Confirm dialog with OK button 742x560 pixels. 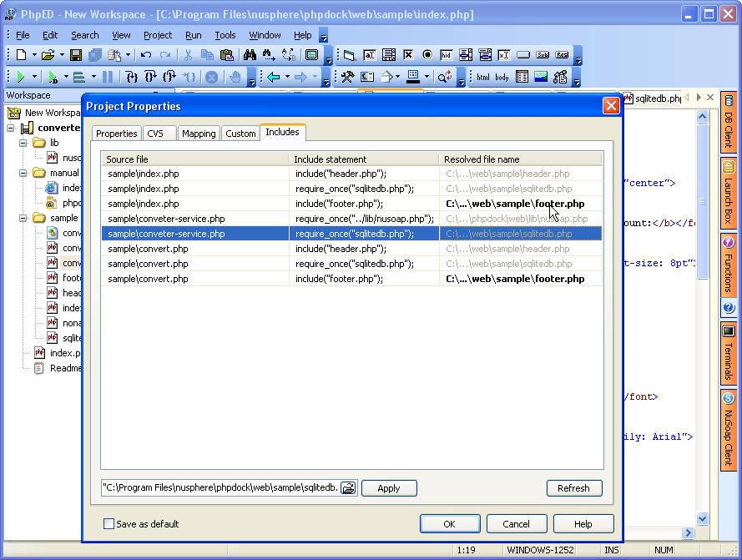(450, 524)
